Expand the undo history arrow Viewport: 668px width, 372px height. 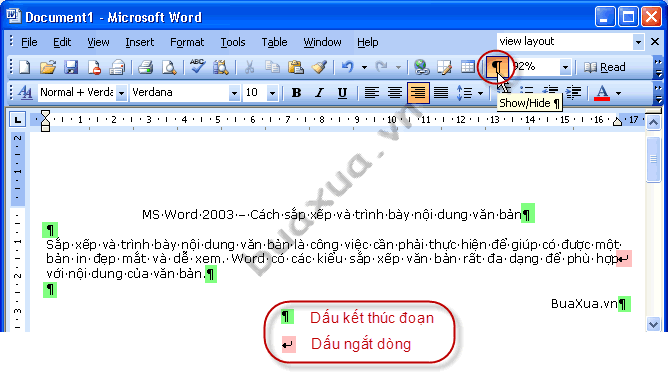click(x=364, y=67)
